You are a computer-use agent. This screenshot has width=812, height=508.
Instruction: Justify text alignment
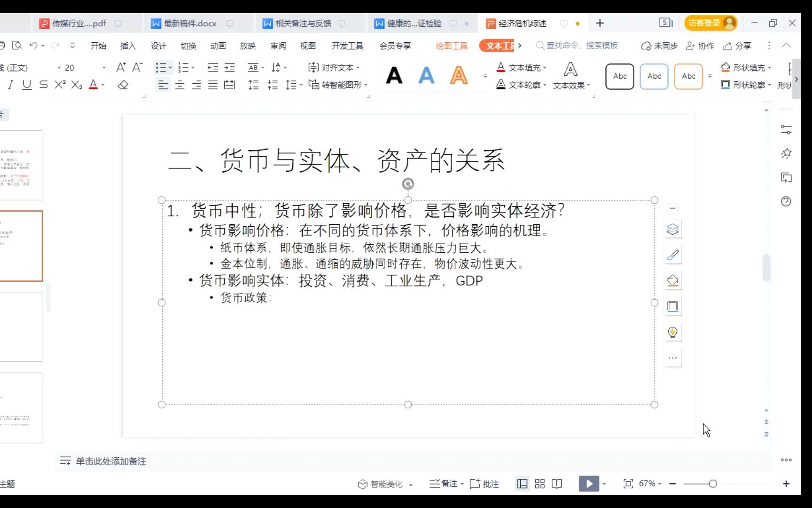213,85
